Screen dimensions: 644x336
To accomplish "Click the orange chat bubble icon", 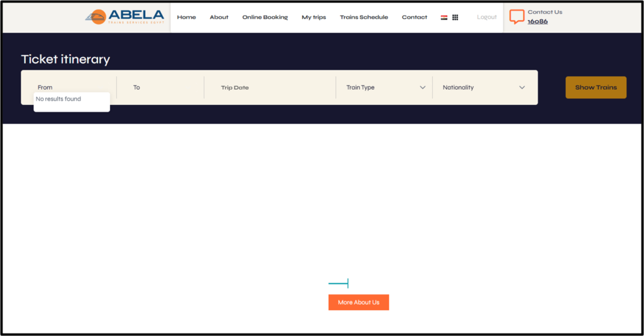I will pyautogui.click(x=516, y=17).
